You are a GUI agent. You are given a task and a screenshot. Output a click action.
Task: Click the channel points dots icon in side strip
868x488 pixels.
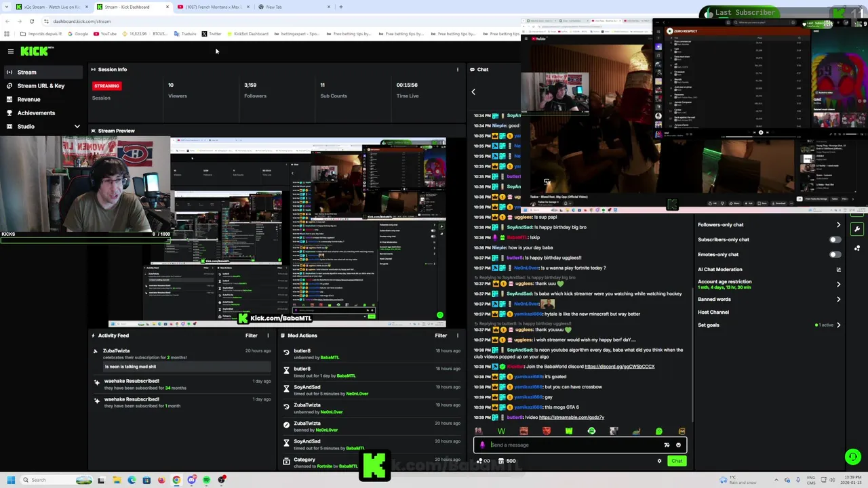point(857,248)
